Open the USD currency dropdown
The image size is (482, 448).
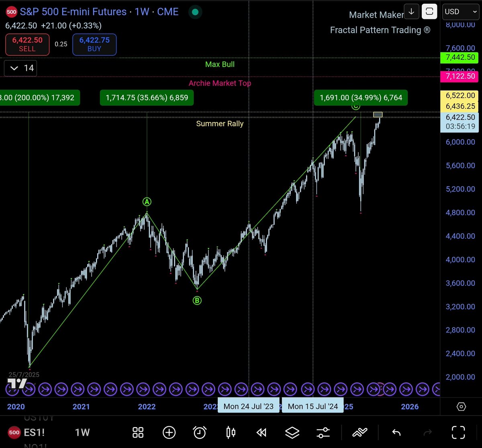coord(460,12)
